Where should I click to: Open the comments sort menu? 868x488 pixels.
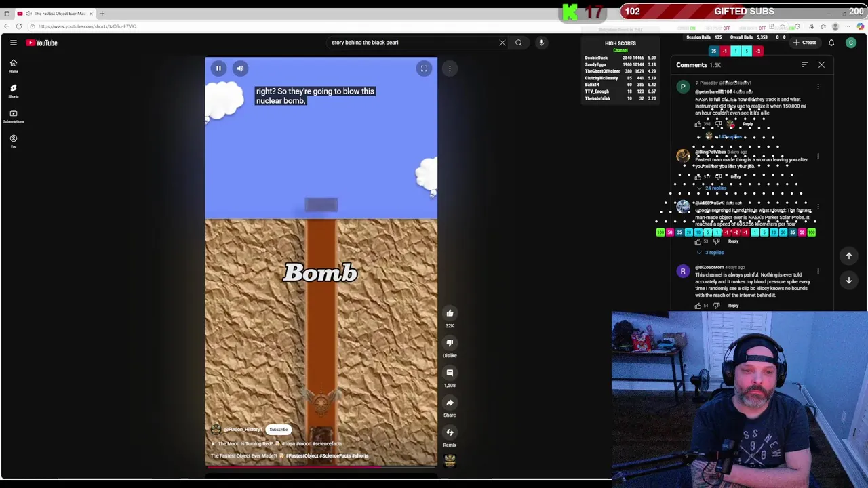pyautogui.click(x=805, y=65)
